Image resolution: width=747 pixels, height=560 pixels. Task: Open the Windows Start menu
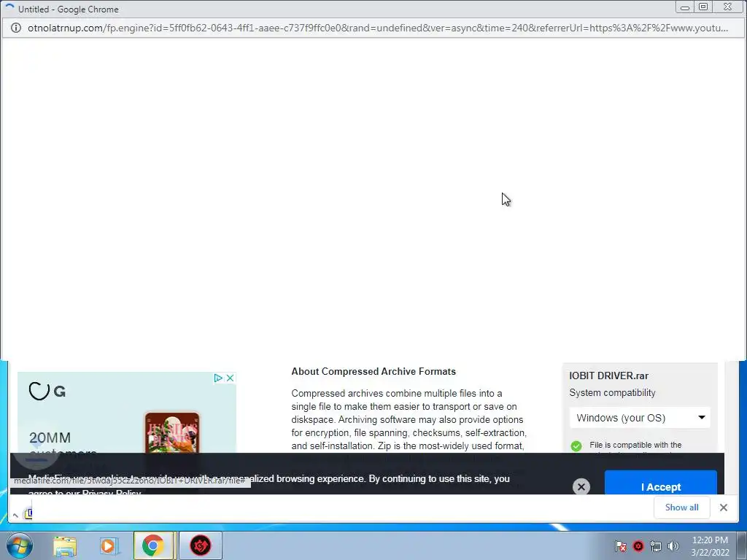point(19,545)
